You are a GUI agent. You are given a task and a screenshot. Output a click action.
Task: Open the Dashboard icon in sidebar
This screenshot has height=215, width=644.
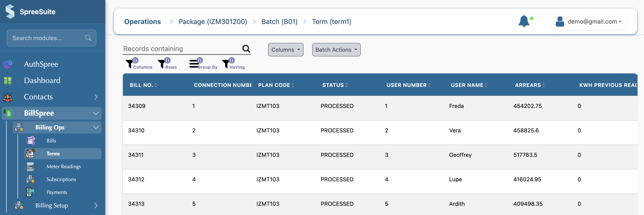coord(8,80)
